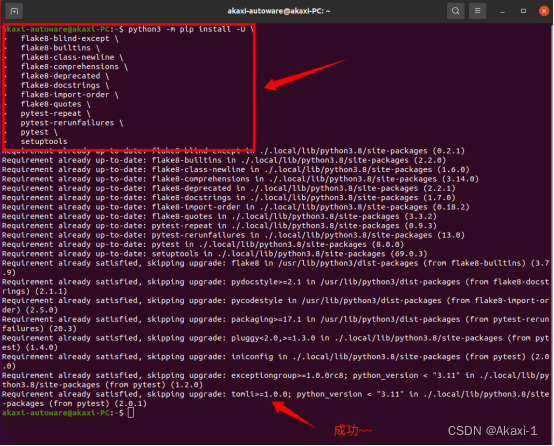This screenshot has height=446, width=554.
Task: Click output line for pytest (8.0.0)
Action: 203,245
